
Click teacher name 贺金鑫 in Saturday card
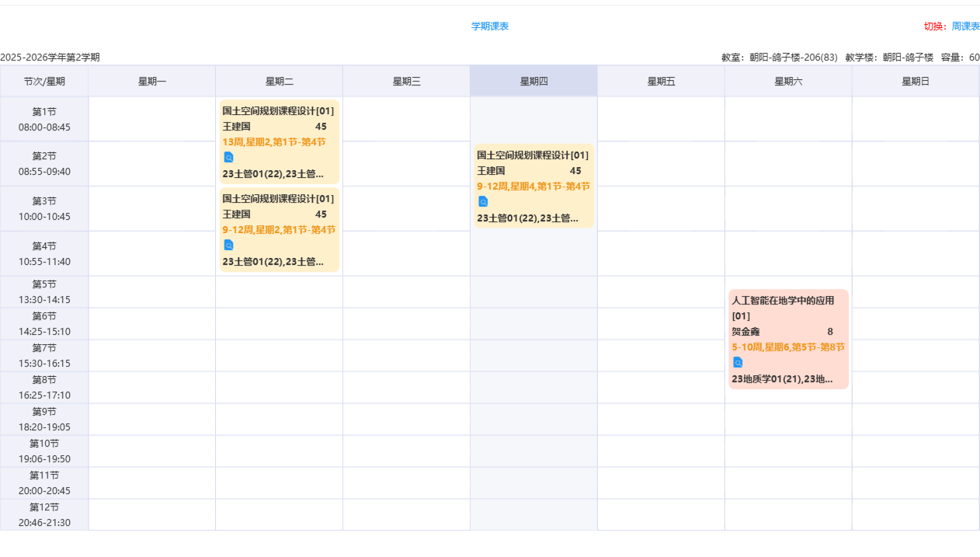pyautogui.click(x=745, y=332)
